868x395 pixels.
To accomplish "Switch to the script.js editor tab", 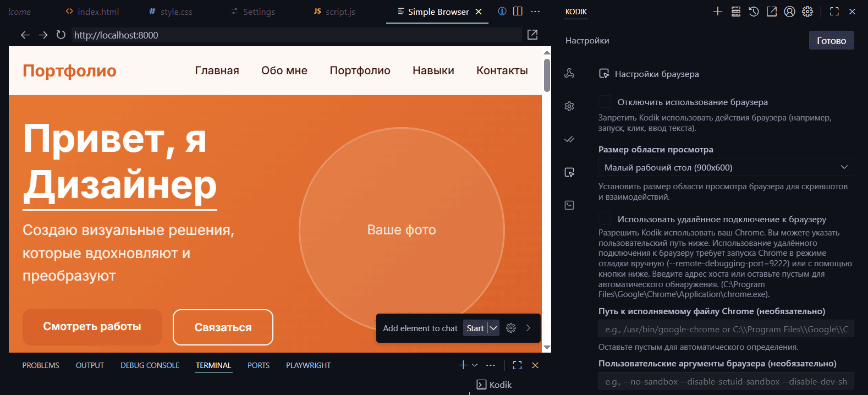I will (x=334, y=12).
